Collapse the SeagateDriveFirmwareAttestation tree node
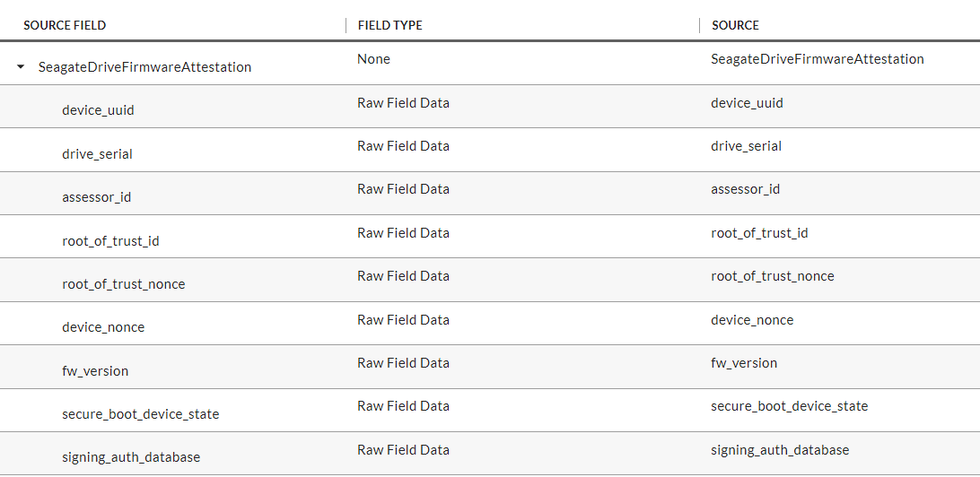Screen dimensions: 980x477 pos(21,67)
